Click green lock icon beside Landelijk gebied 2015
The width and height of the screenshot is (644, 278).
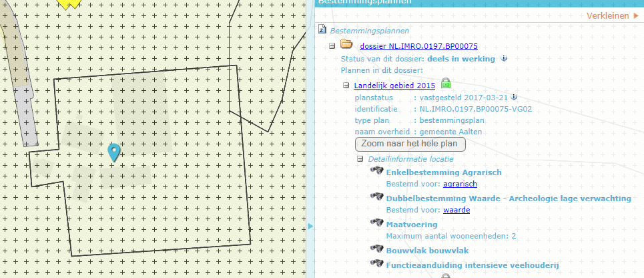point(446,84)
